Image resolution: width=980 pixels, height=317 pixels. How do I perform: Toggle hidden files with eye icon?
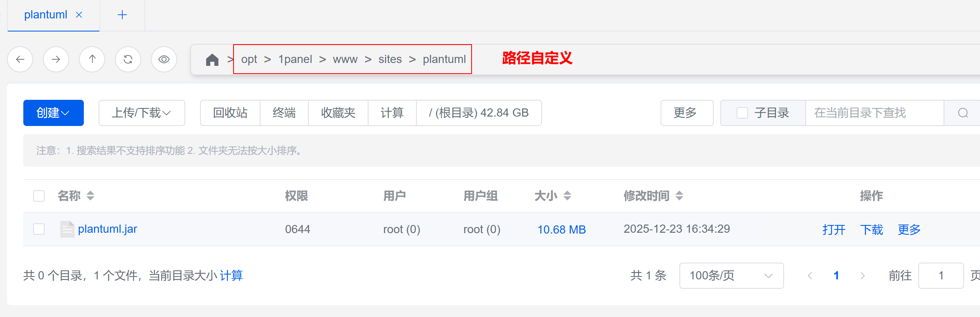164,59
